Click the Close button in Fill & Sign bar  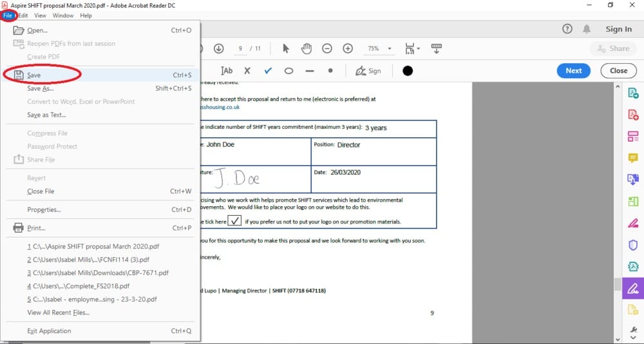(618, 71)
